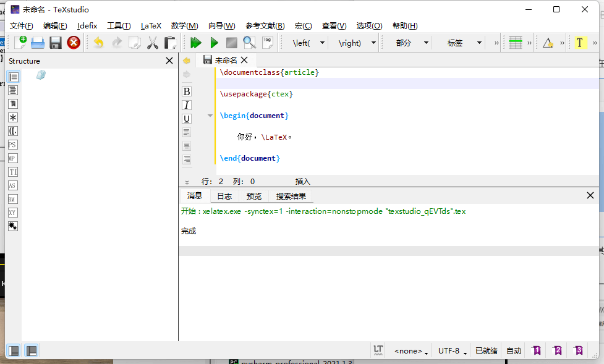This screenshot has width=604, height=364.
Task: Switch to the 预览 tab
Action: click(x=254, y=196)
